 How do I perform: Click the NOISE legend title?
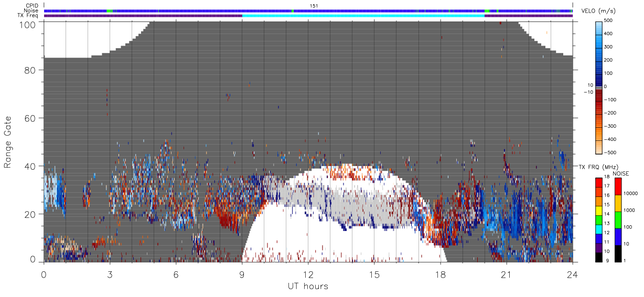(621, 173)
